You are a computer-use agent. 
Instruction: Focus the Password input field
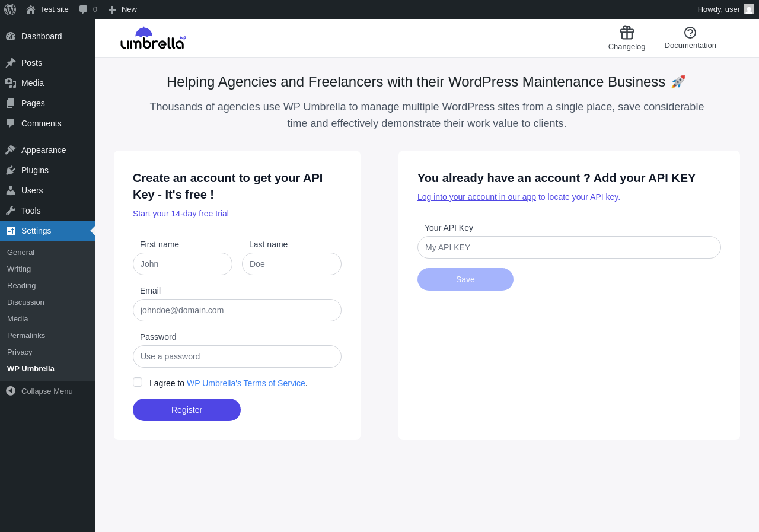[237, 356]
